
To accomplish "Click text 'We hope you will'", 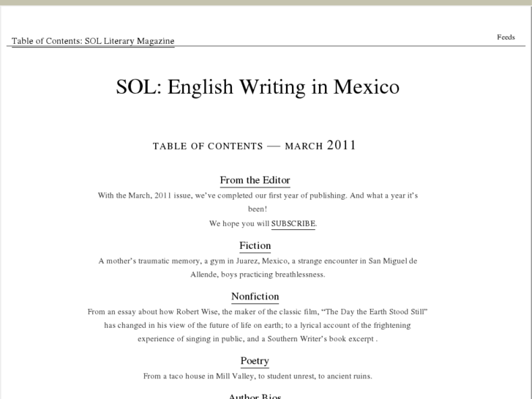I will (239, 223).
